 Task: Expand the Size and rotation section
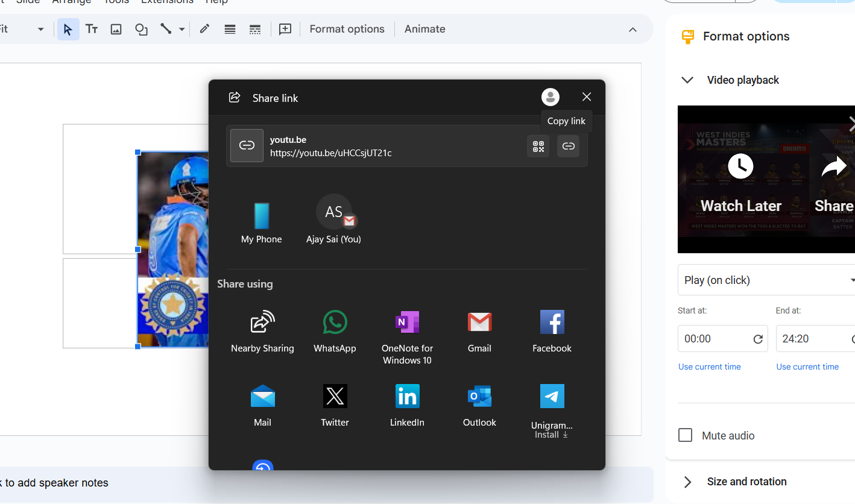(687, 482)
